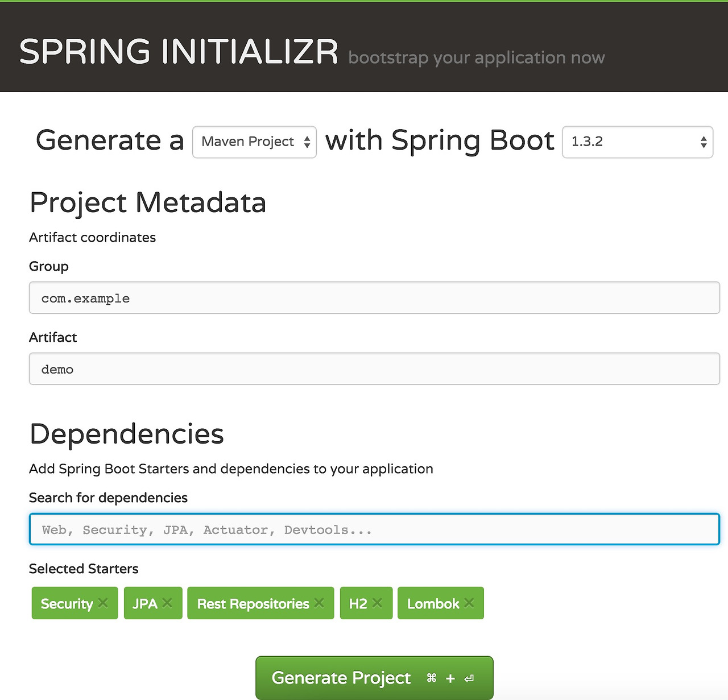Focus the Group field containing com.example
Screen dimensions: 728x700
tap(374, 298)
